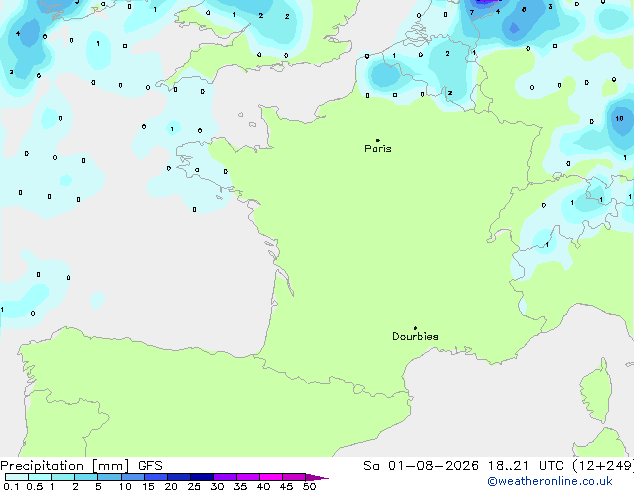Pick the 40–45 mm magenta legend swatch
The image size is (634, 490).
(271, 477)
